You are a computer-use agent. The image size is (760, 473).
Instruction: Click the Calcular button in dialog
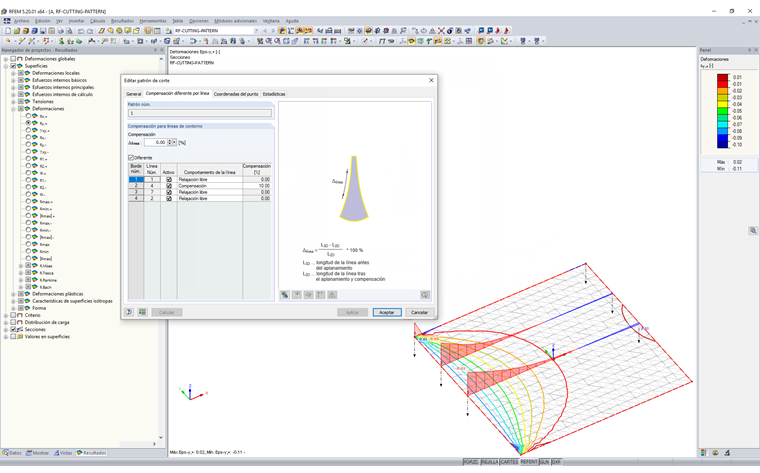click(167, 312)
